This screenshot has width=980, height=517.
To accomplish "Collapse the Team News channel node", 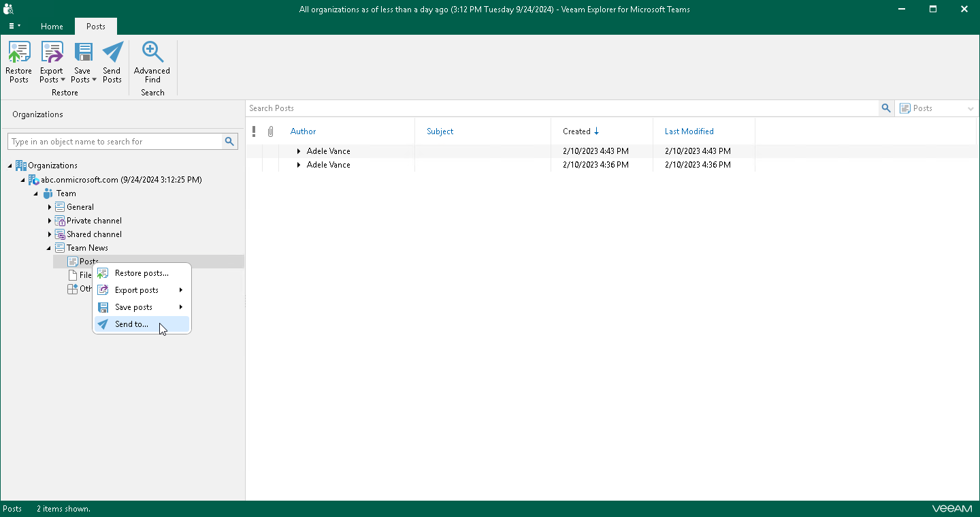I will point(49,248).
